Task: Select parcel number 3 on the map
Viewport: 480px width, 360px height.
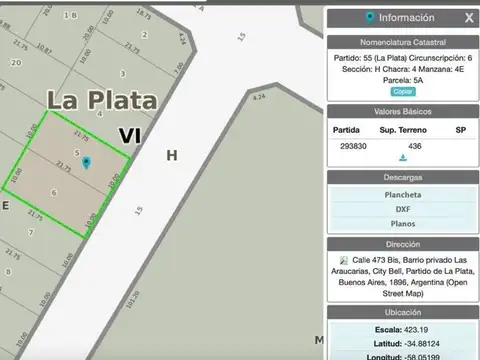Action: click(x=123, y=74)
